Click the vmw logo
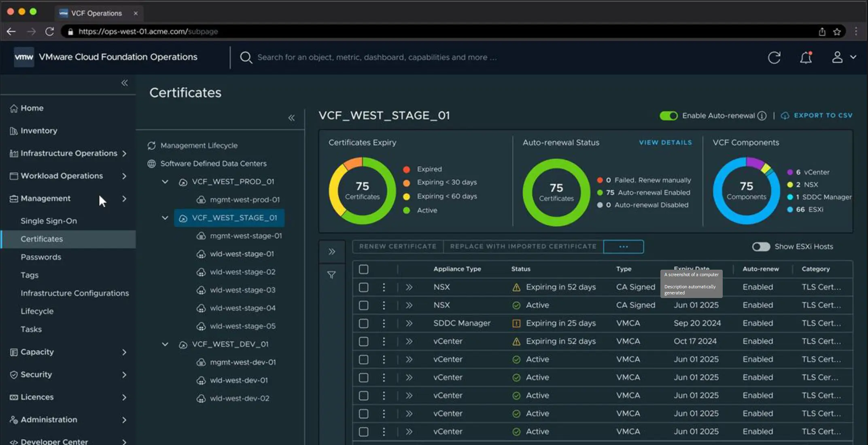 coord(24,57)
